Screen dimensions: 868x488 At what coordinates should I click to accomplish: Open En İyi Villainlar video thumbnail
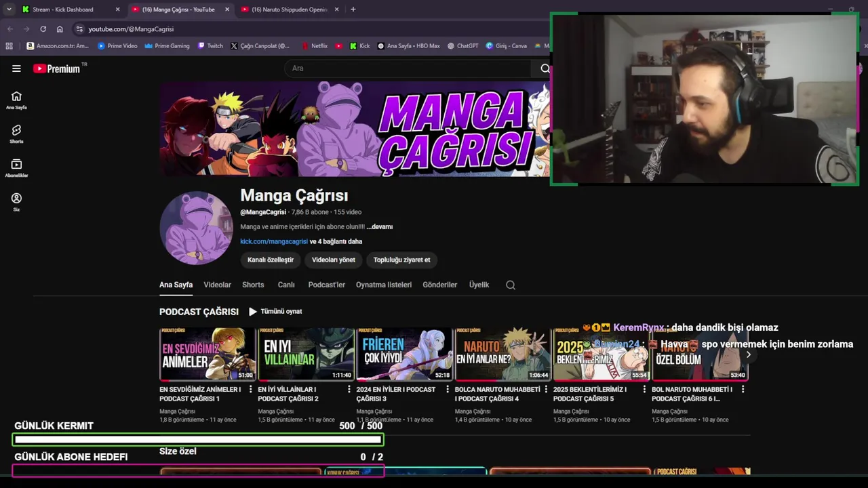point(306,354)
